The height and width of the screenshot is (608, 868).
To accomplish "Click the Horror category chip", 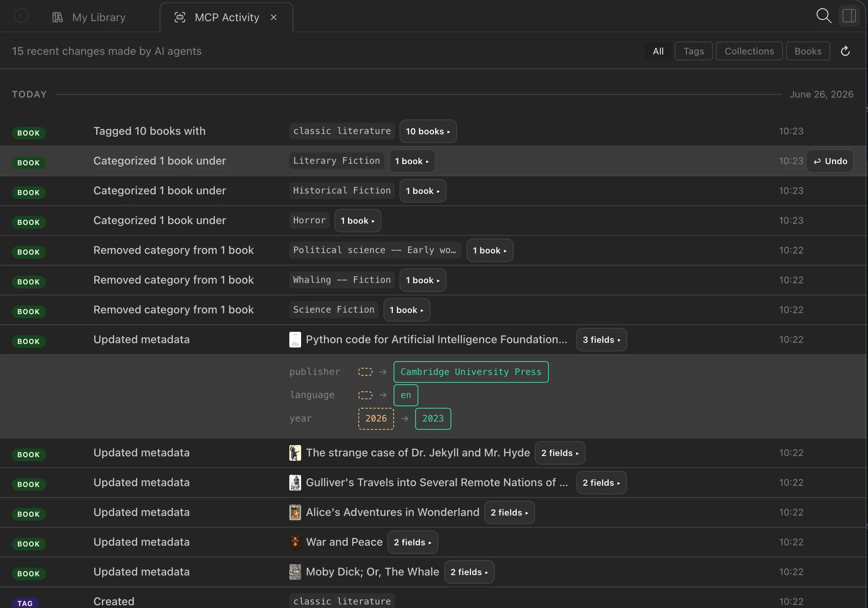I will (x=310, y=220).
